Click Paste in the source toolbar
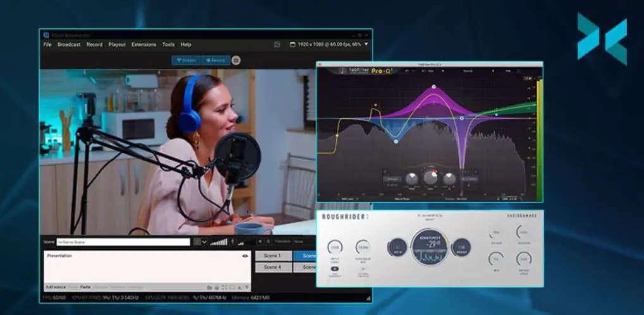The height and width of the screenshot is (315, 644). coord(85,287)
